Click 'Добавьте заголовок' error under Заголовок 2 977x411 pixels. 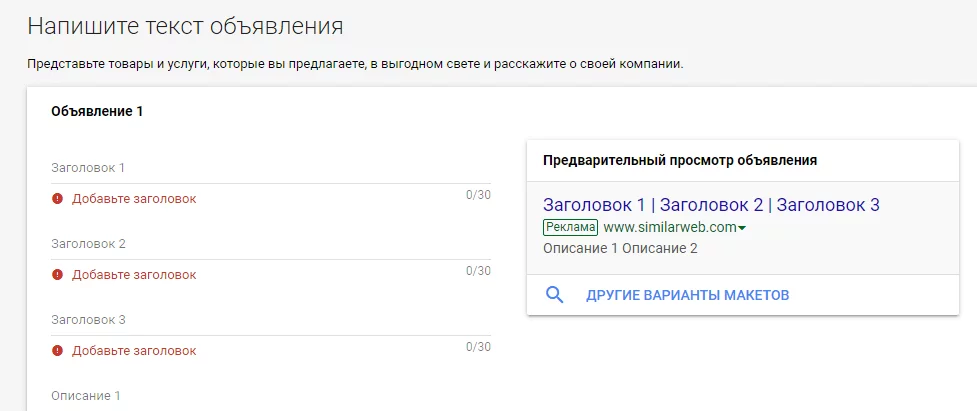pos(134,275)
